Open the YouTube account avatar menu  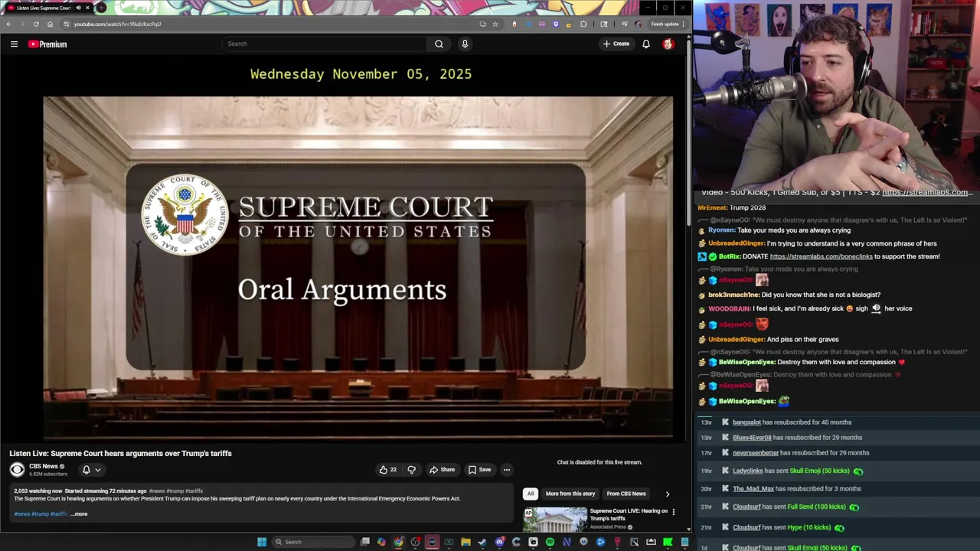pos(668,44)
